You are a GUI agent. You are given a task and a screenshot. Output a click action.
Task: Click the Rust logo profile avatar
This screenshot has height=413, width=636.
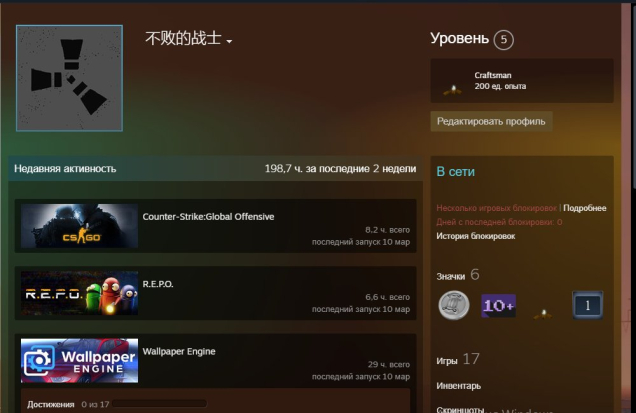69,78
